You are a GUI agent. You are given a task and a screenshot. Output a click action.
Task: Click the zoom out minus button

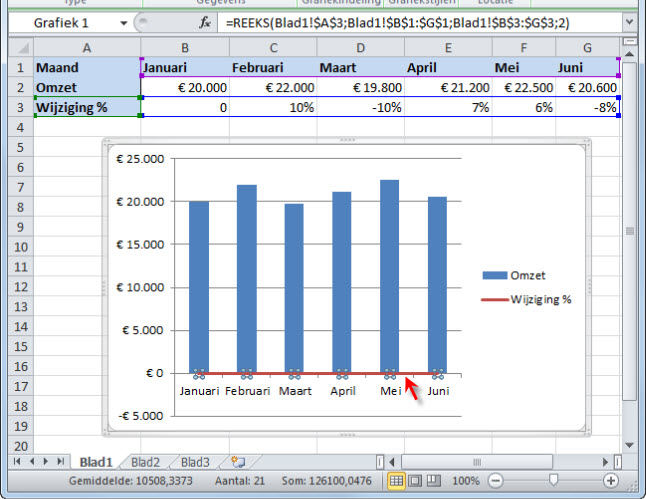point(496,481)
